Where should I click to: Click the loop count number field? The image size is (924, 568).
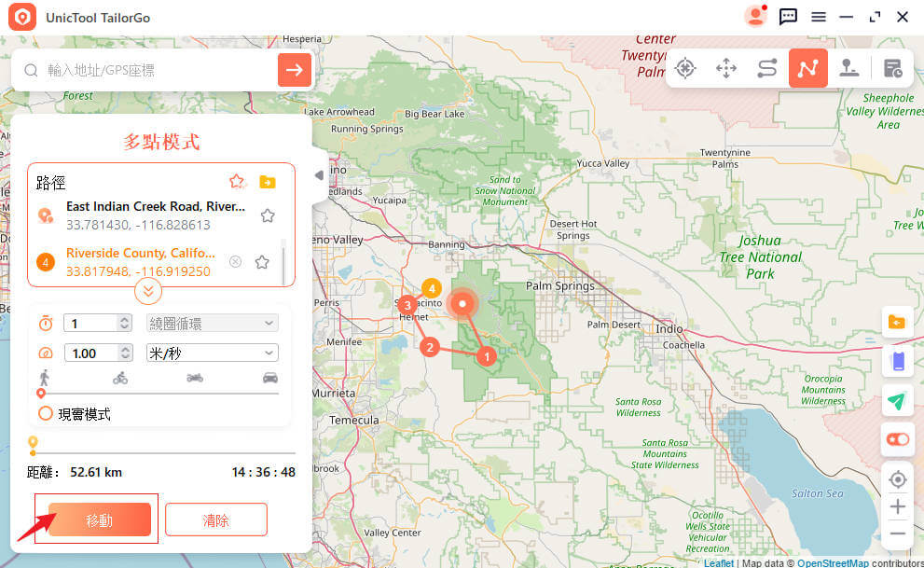tap(91, 323)
